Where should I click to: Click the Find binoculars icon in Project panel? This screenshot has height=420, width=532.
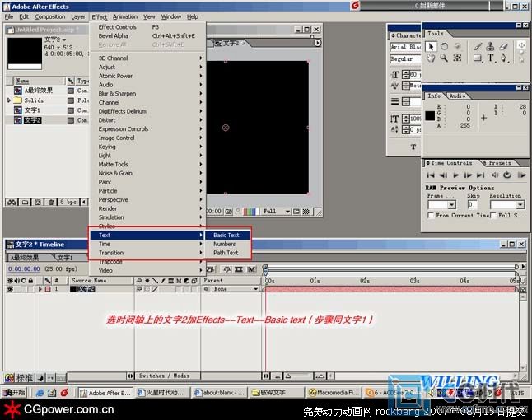(12, 203)
